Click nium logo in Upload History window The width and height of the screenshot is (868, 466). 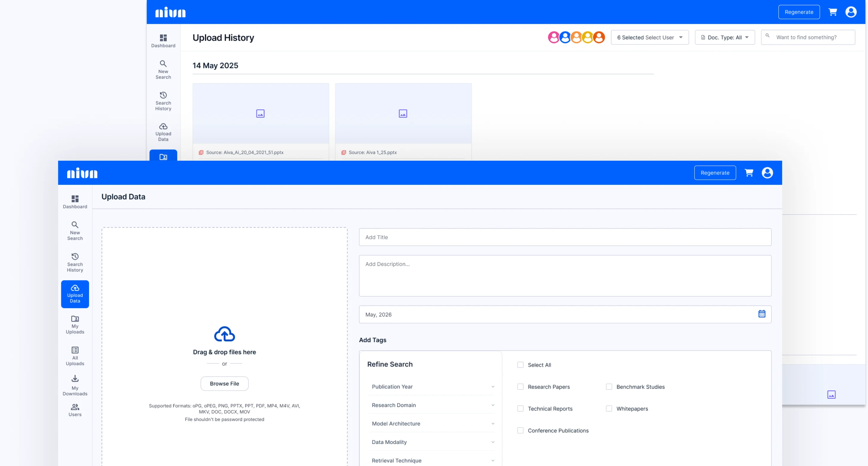(x=170, y=12)
